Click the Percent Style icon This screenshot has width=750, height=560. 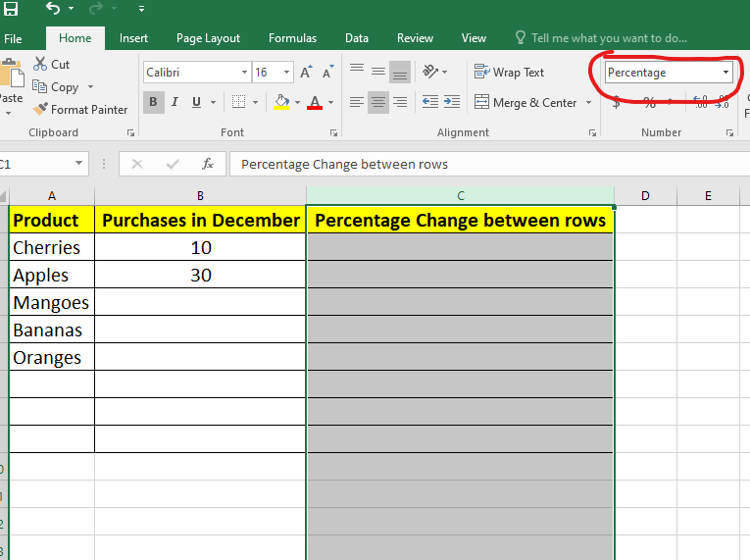click(649, 102)
